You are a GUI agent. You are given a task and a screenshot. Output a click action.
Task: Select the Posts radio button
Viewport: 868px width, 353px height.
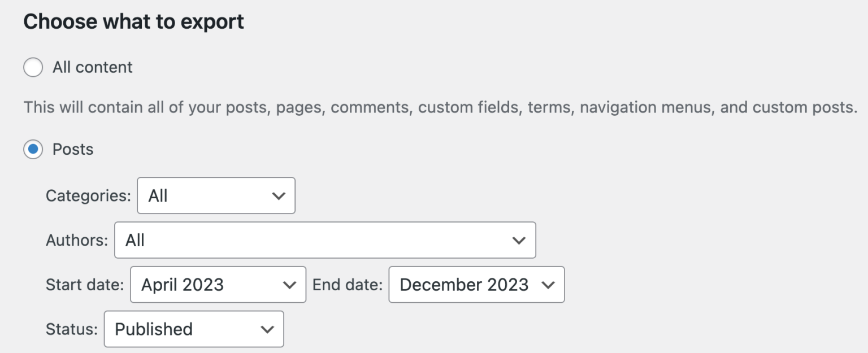tap(33, 149)
